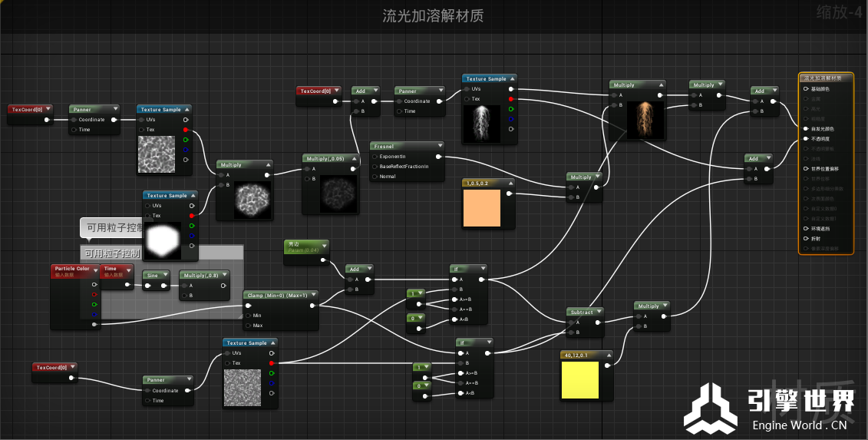Select the 亮边 parameter node title
868x440 pixels.
(x=294, y=244)
